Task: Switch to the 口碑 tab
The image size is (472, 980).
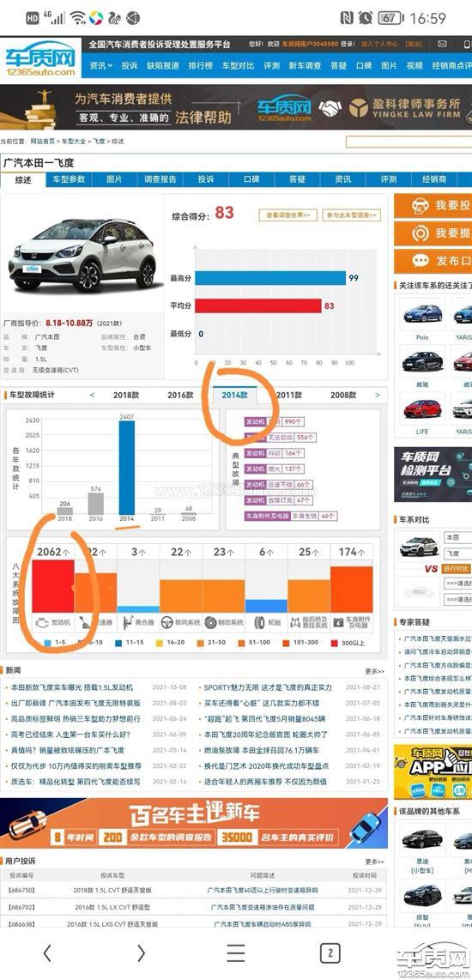Action: pyautogui.click(x=251, y=179)
